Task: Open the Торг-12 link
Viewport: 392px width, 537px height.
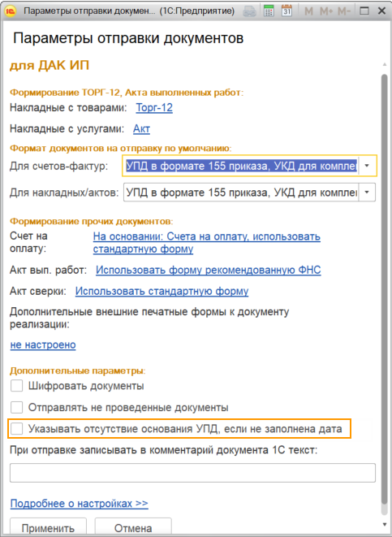Action: tap(154, 108)
